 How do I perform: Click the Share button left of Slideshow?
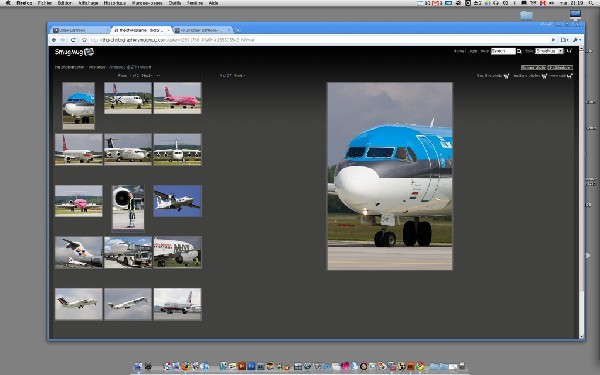pos(533,67)
